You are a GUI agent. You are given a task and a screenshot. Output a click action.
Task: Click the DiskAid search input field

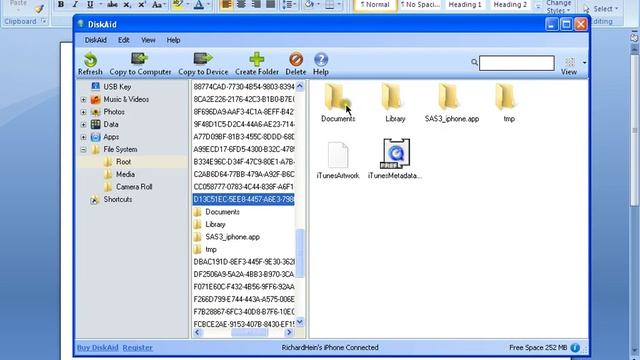(x=516, y=63)
